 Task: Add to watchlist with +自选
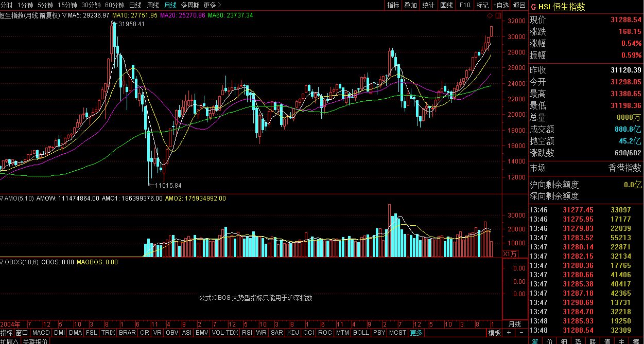pyautogui.click(x=501, y=5)
